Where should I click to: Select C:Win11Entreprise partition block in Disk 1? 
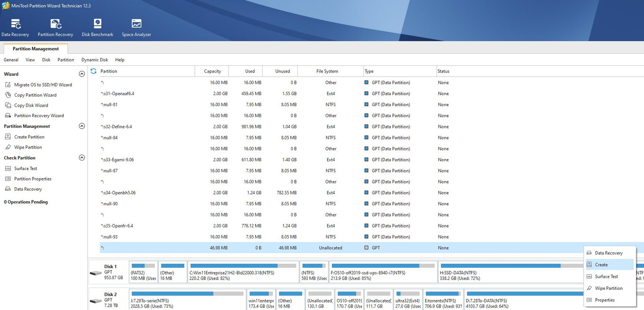point(243,272)
